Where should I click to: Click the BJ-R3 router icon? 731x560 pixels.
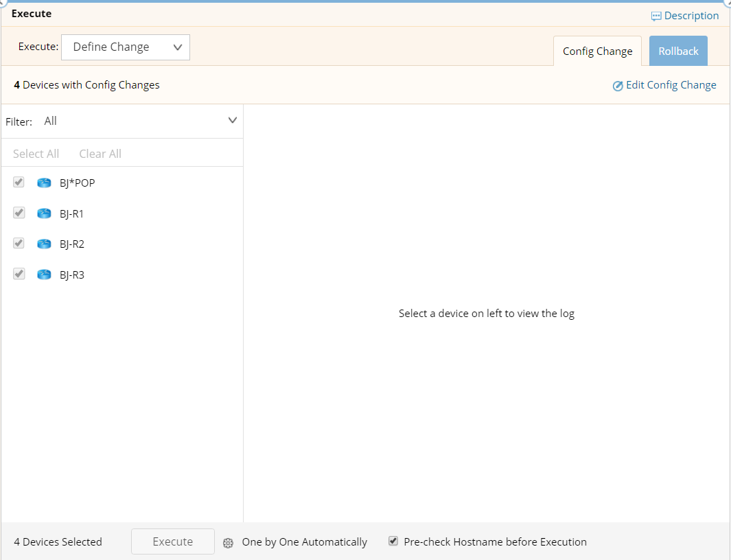coord(44,275)
